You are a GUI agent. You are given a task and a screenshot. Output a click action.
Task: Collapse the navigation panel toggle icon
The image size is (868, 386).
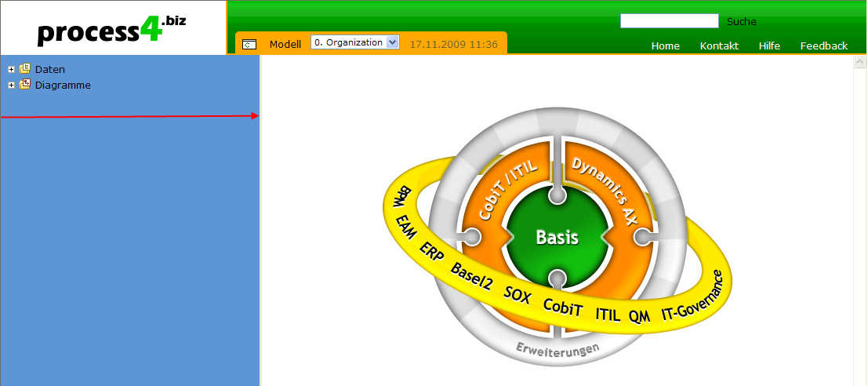pyautogui.click(x=249, y=44)
